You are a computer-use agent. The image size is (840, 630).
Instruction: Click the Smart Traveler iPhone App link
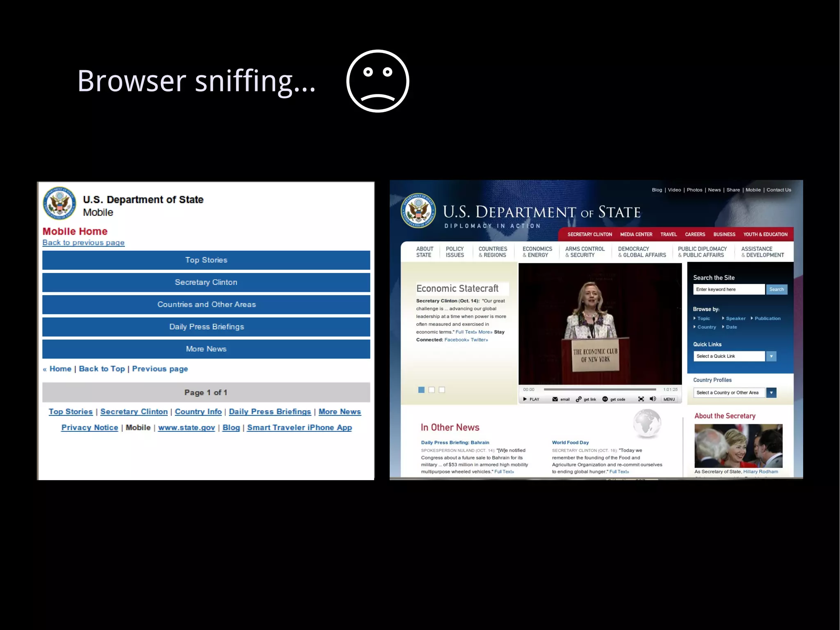tap(299, 427)
